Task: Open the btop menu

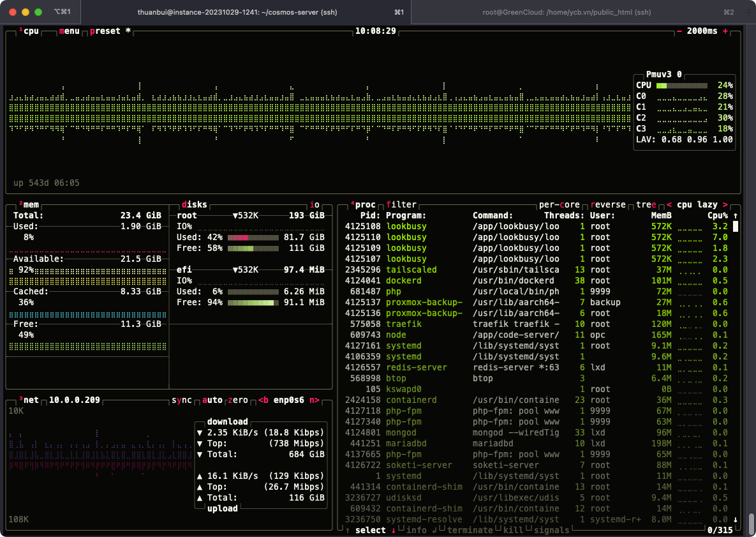Action: pos(70,31)
